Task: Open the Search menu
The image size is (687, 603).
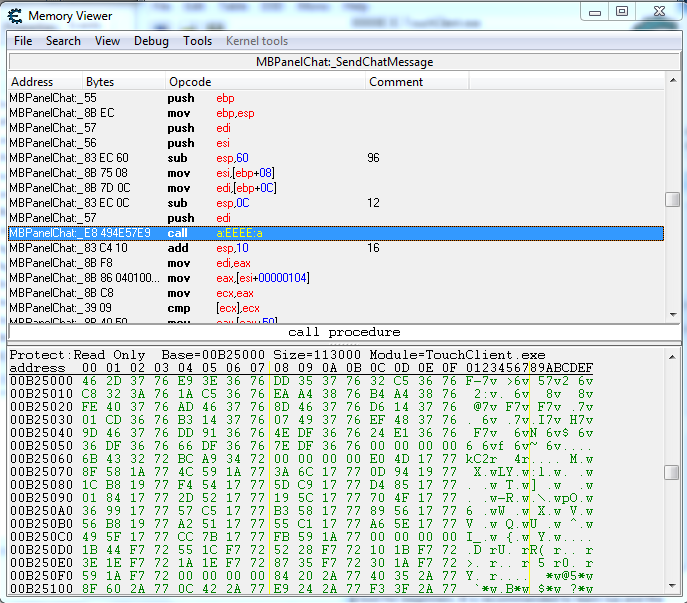Action: coord(63,41)
